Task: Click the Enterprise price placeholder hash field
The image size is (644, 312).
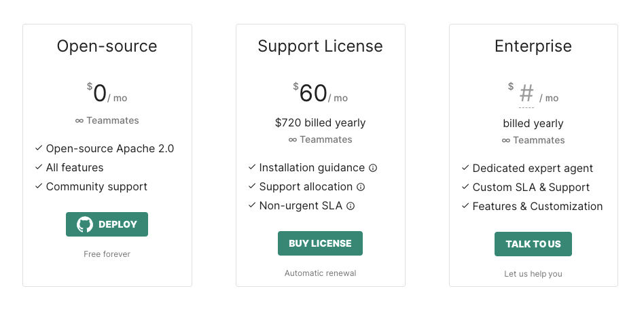Action: [x=526, y=95]
